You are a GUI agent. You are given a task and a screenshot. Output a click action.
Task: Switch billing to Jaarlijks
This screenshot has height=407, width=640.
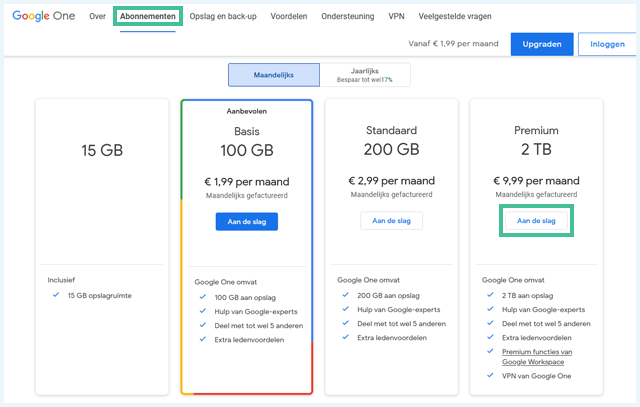(x=365, y=75)
